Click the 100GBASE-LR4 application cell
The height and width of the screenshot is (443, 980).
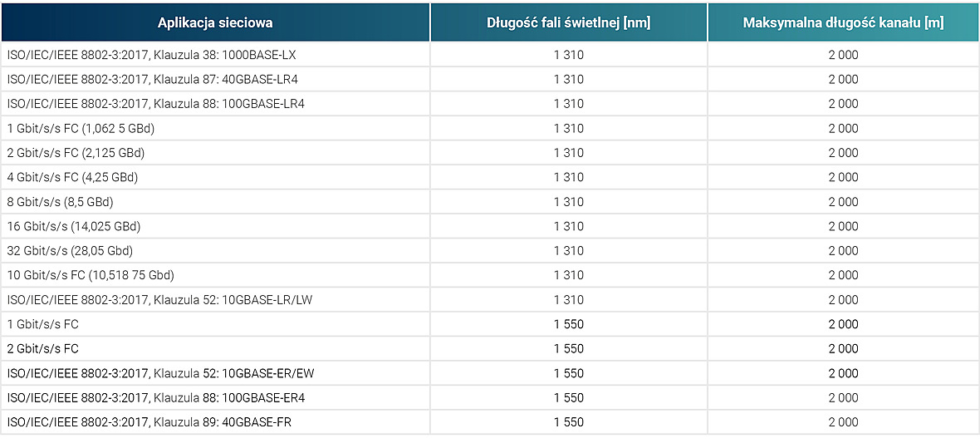[x=215, y=104]
